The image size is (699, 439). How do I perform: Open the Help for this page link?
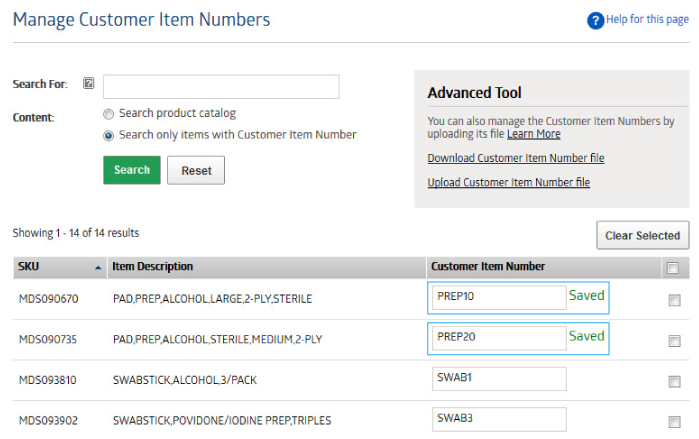click(x=647, y=20)
